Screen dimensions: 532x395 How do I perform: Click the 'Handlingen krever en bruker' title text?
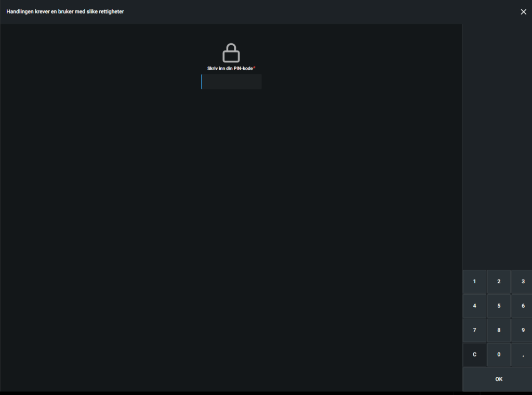point(65,11)
